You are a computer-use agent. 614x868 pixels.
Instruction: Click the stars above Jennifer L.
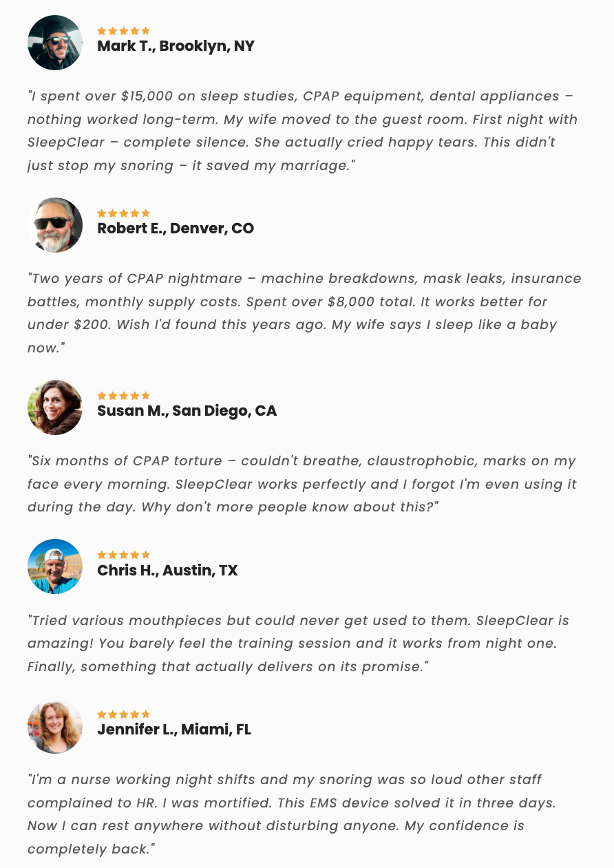123,714
